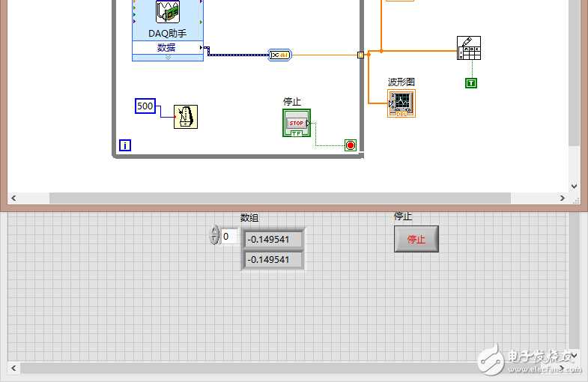Select the loop iteration terminal i
The height and width of the screenshot is (382, 588).
(x=125, y=145)
